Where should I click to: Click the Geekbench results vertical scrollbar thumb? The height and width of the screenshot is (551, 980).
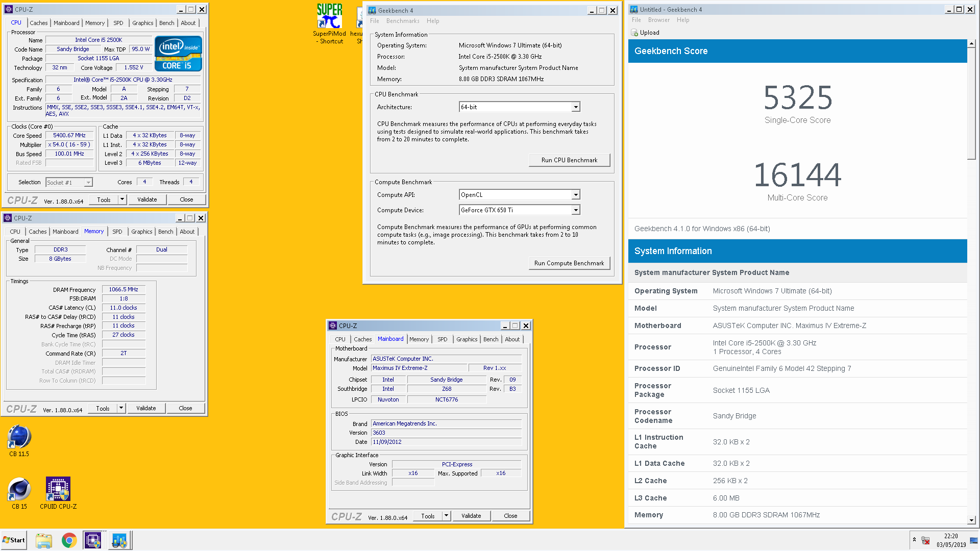972,104
